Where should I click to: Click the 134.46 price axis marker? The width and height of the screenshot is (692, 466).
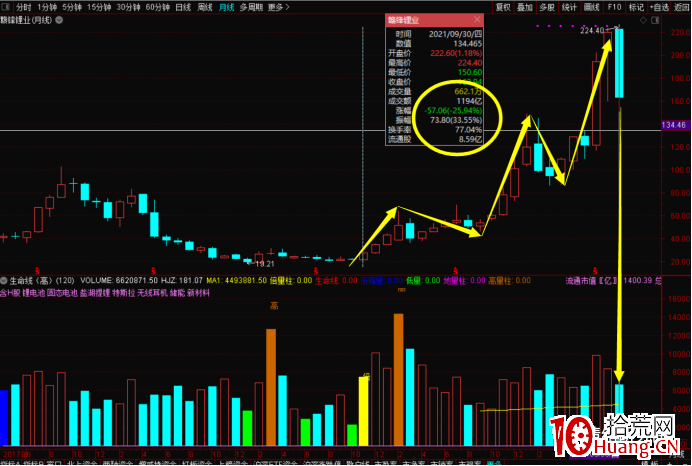click(674, 125)
